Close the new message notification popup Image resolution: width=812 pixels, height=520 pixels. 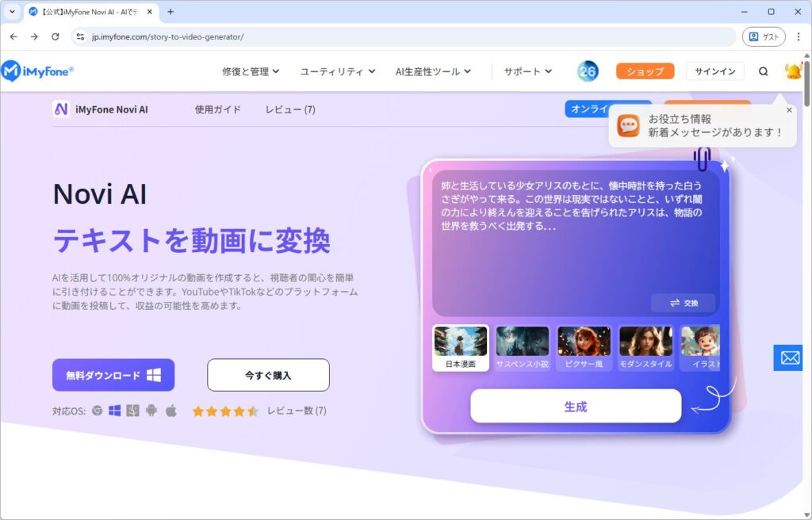[789, 110]
